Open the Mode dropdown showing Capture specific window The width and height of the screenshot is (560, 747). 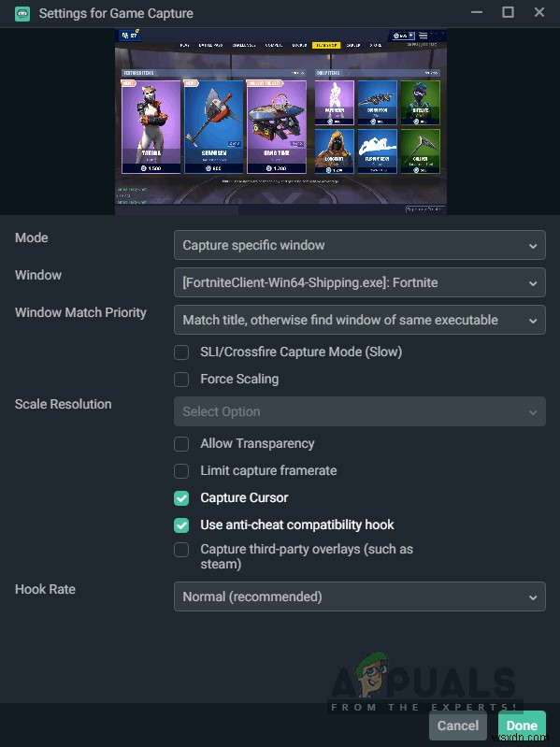click(360, 245)
